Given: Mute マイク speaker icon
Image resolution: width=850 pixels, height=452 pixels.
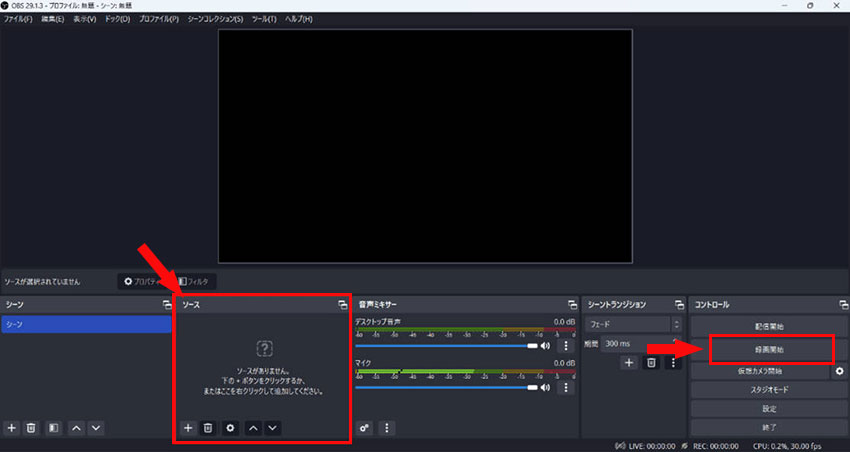Looking at the screenshot, I should coord(546,387).
